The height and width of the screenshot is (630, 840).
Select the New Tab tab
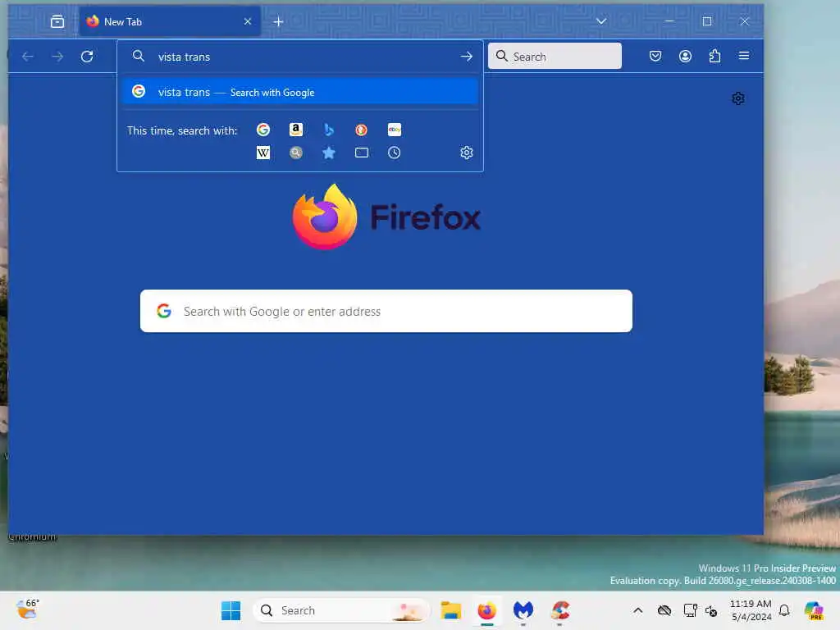coord(170,21)
